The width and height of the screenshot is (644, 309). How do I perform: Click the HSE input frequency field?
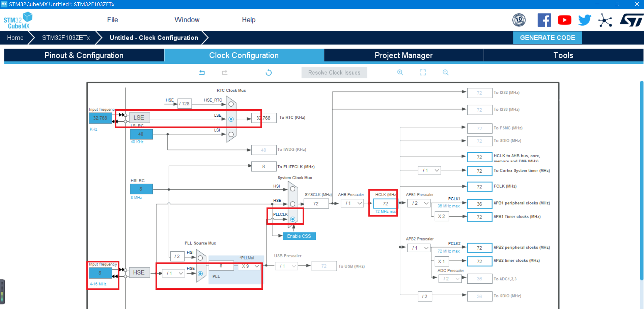click(100, 273)
